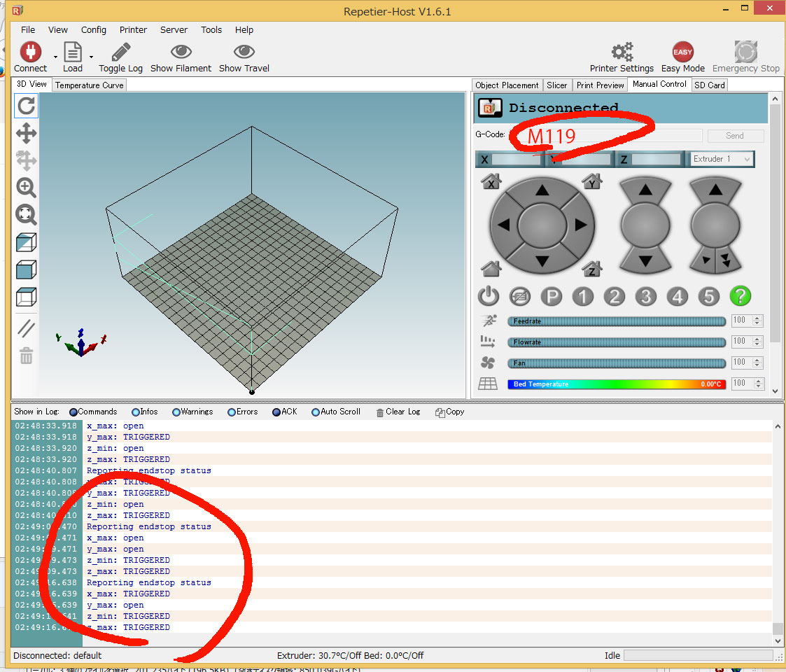Viewport: 786px width, 672px height.
Task: Toggle printer power button
Action: pos(489,296)
